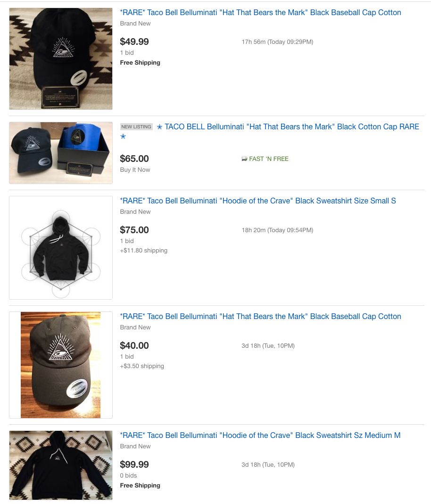Click the blue star before "TACO BELL" title
This screenshot has width=431, height=504.
point(159,127)
